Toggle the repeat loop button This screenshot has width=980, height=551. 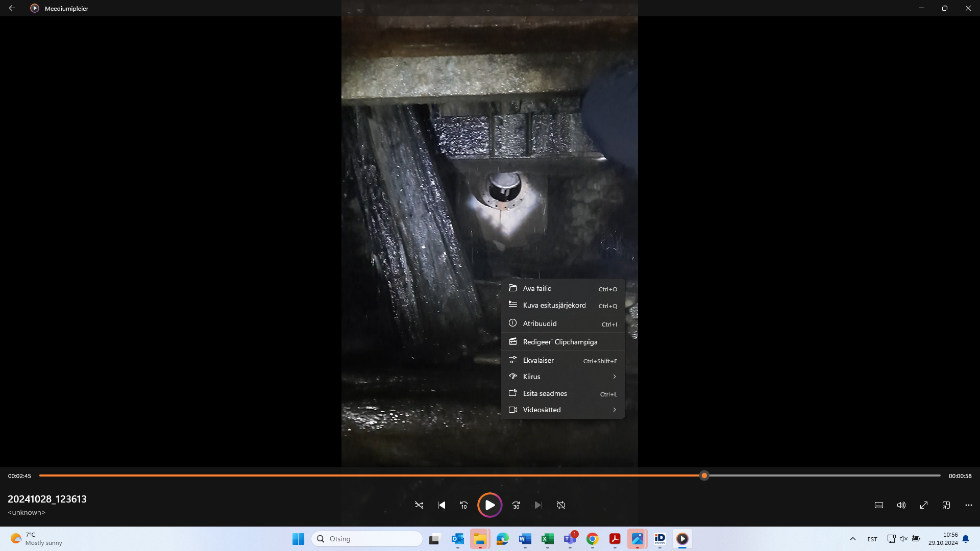[x=561, y=505]
